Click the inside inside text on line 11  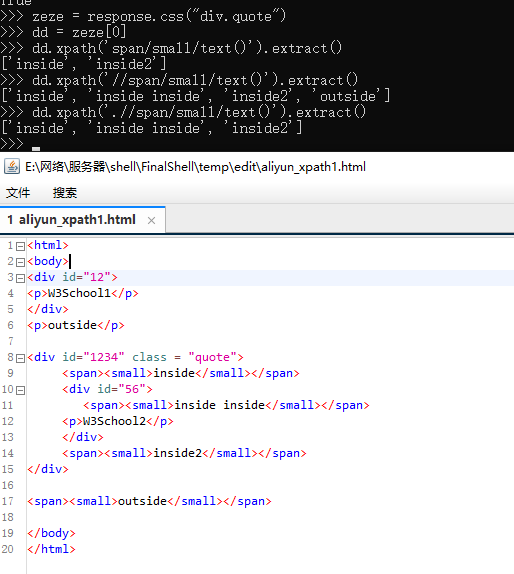tap(219, 405)
